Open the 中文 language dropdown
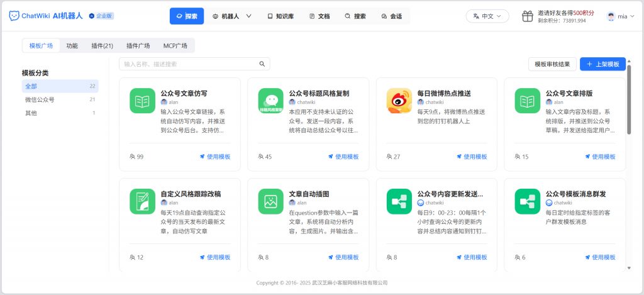The height and width of the screenshot is (295, 644). [487, 16]
